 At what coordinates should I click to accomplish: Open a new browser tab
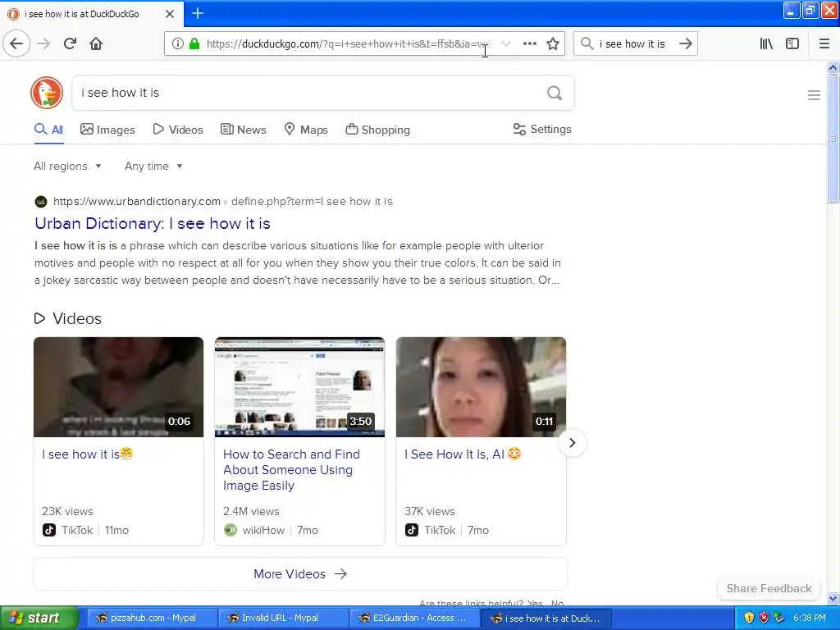pyautogui.click(x=198, y=13)
